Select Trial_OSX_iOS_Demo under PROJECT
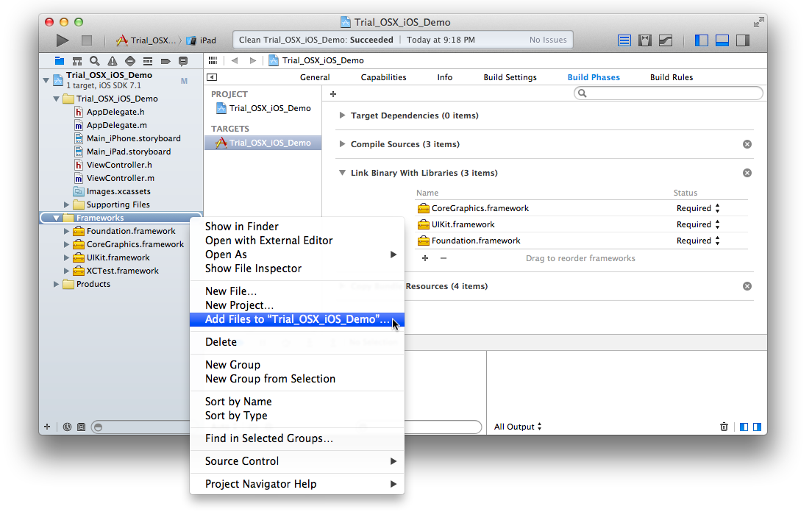812x523 pixels. pyautogui.click(x=263, y=108)
